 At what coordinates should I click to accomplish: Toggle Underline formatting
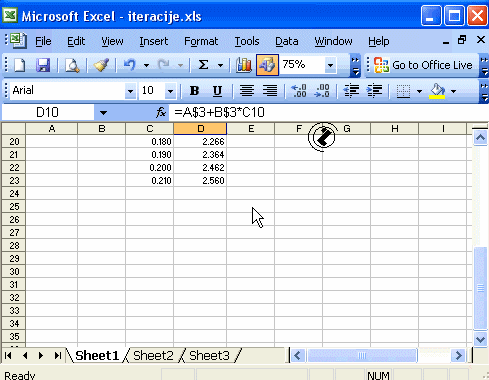[x=217, y=91]
